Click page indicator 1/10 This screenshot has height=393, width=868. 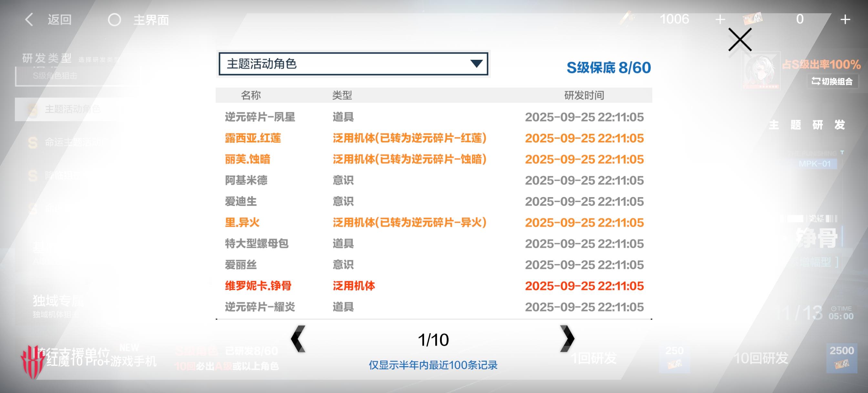[x=433, y=340]
